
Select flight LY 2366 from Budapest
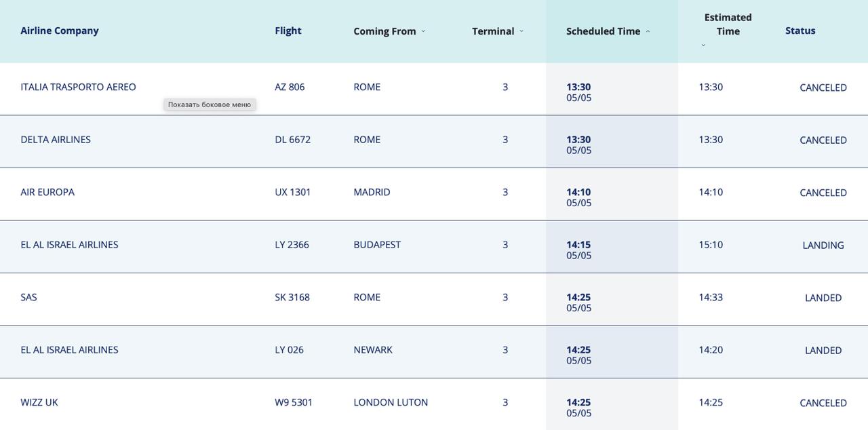[x=292, y=245]
